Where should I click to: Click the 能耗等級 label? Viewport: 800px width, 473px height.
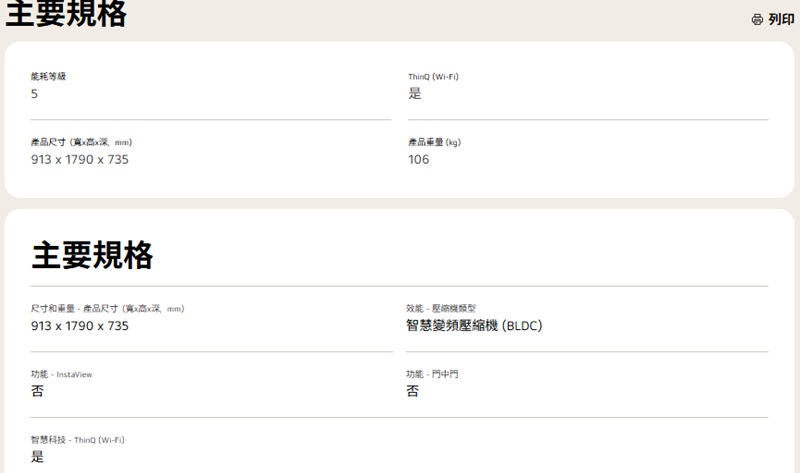(48, 76)
